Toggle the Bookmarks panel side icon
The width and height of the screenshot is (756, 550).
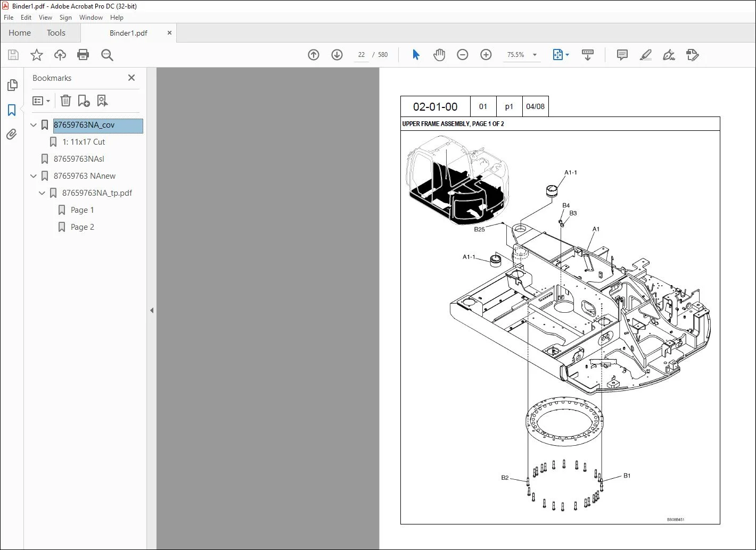click(12, 110)
